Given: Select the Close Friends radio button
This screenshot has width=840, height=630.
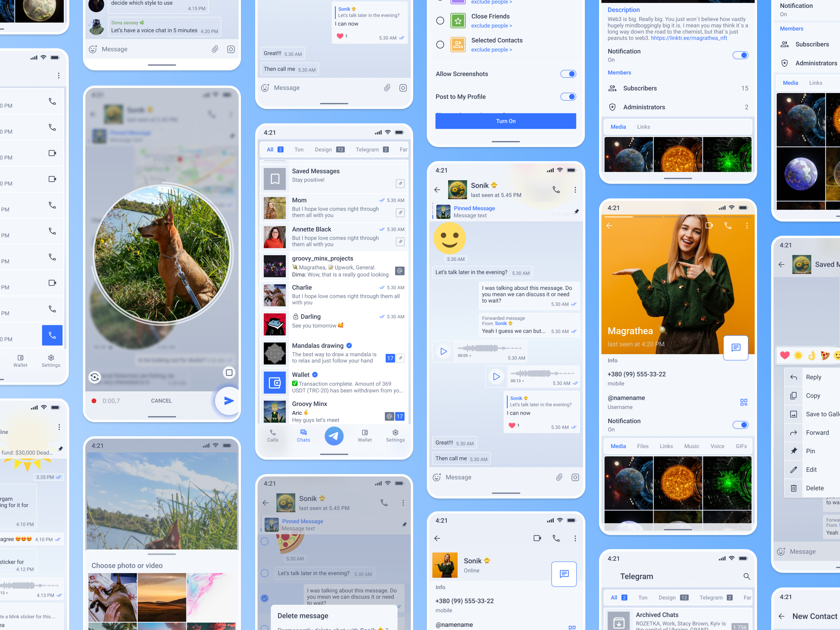Looking at the screenshot, I should coord(440,21).
